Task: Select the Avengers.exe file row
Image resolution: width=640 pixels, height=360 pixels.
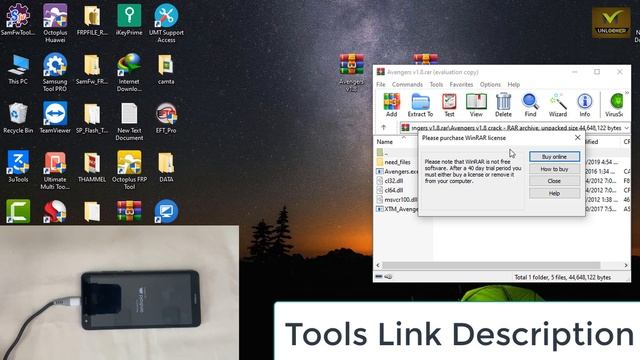Action: (x=397, y=171)
